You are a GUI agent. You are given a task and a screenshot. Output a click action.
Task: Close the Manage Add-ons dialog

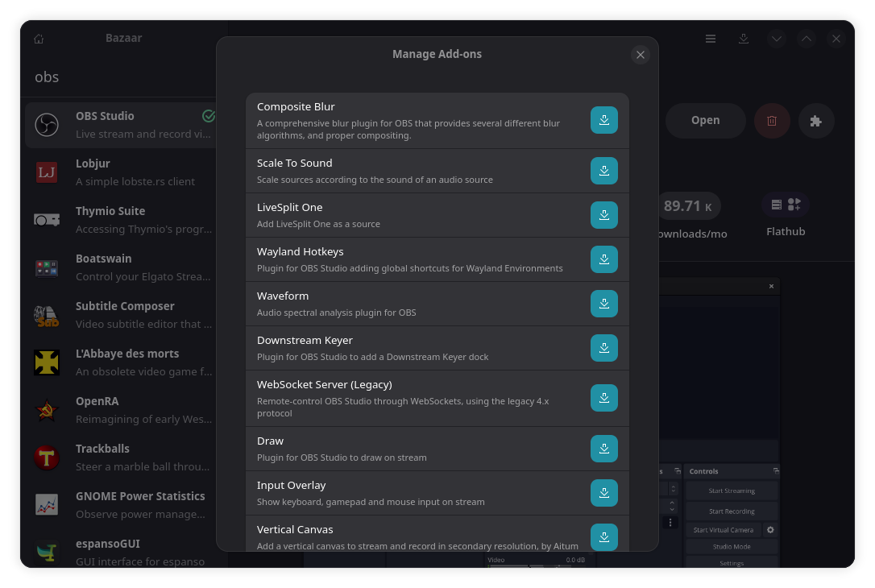point(641,55)
